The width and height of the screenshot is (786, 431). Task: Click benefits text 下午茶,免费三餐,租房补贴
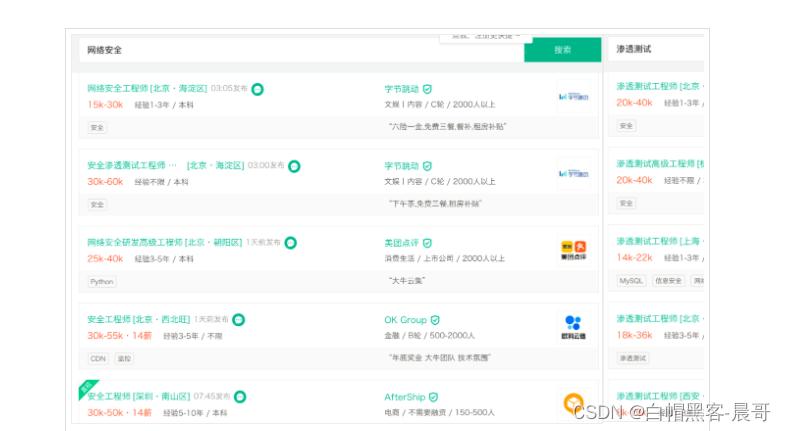(435, 203)
